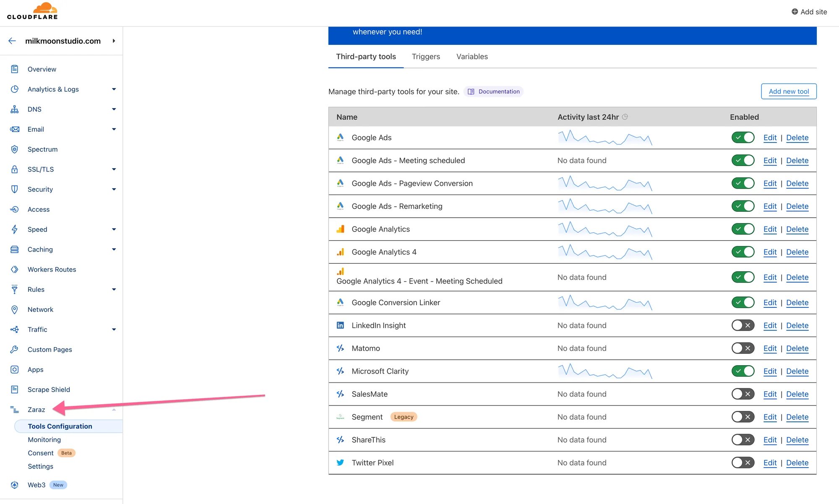Turn on the Twitter Pixel toggle
Viewport: 839px width, 504px height.
[743, 462]
